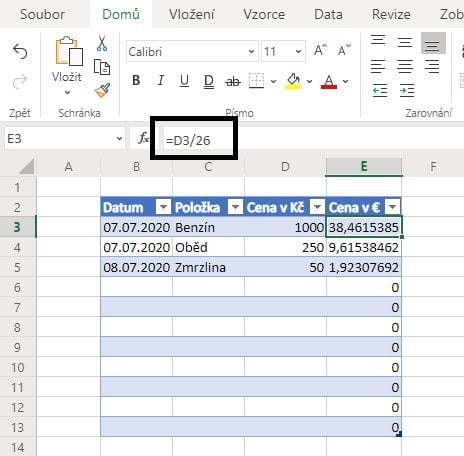464x456 pixels.
Task: Toggle underline formatting
Action: click(x=184, y=81)
